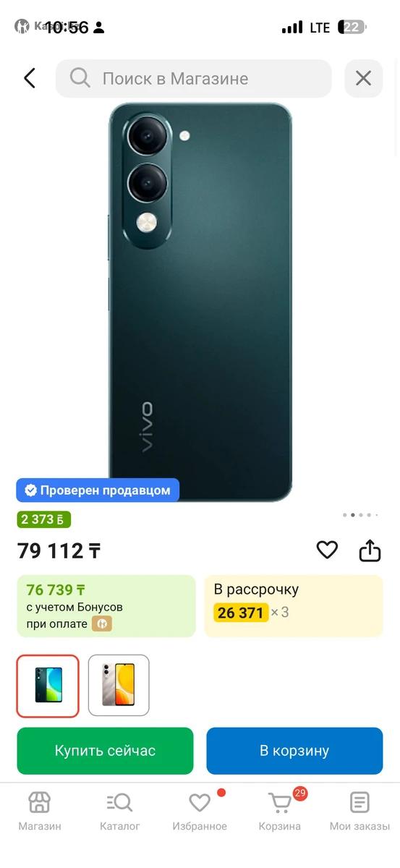Add product to favorites with heart icon
Image resolution: width=400 pixels, height=868 pixels.
(327, 550)
